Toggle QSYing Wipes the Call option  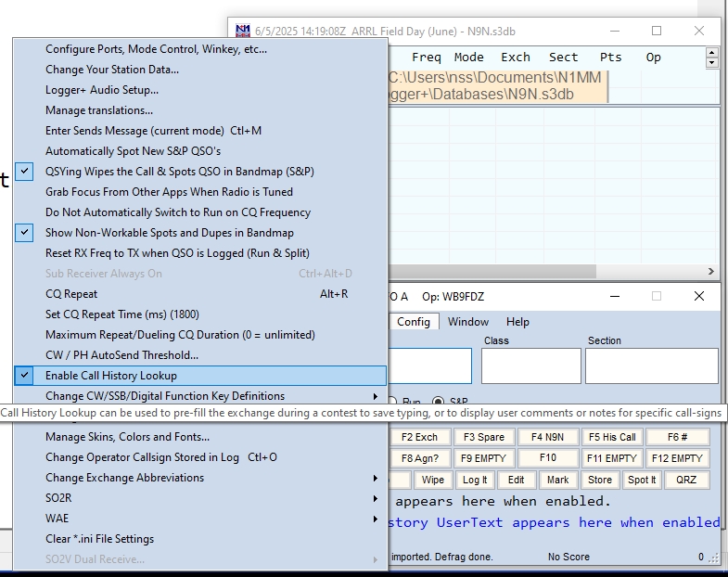click(x=179, y=172)
